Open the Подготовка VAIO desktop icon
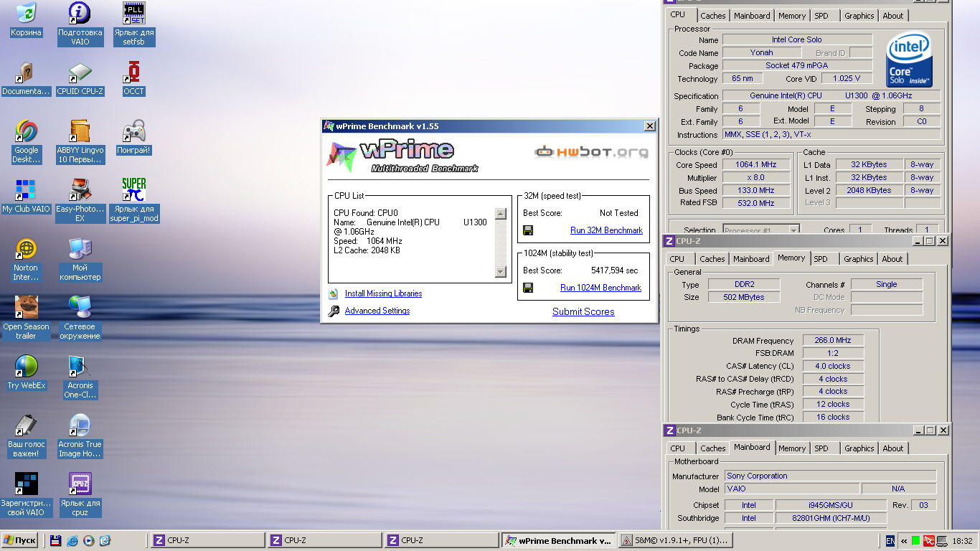The image size is (980, 551). 80,13
